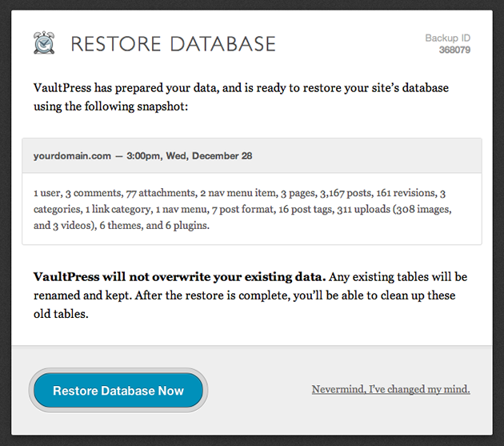504x446 pixels.
Task: Click the snapshot summary listing posts and uploads
Action: (242, 209)
